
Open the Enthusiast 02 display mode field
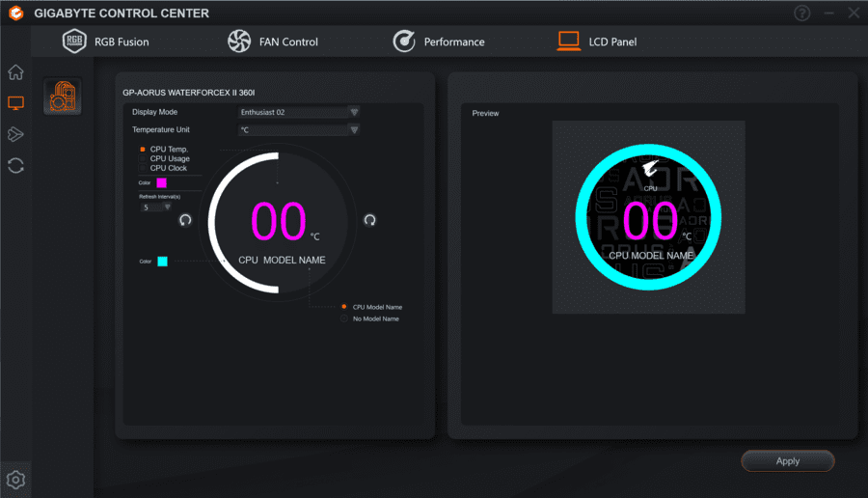tap(298, 112)
